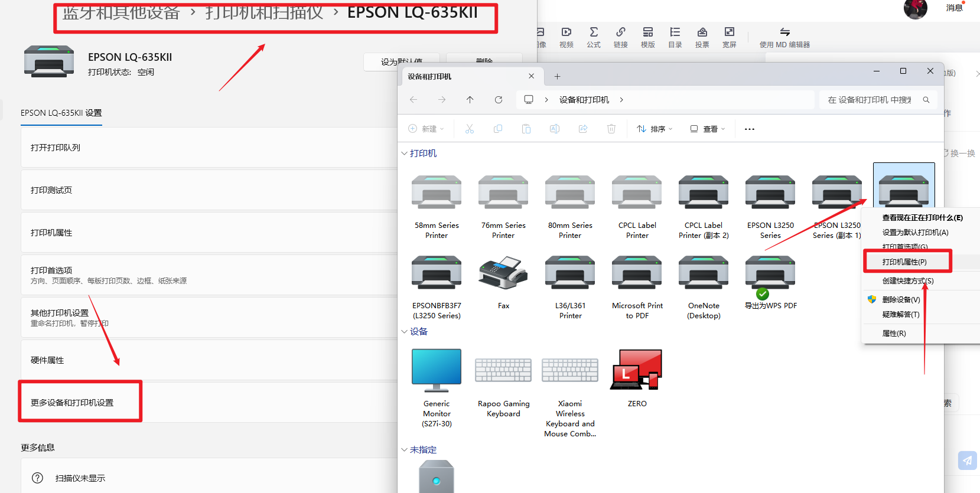
Task: Collapse the 设备 group
Action: click(x=405, y=332)
